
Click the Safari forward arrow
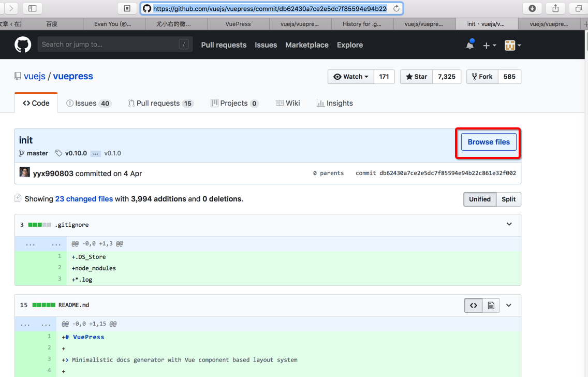click(11, 8)
